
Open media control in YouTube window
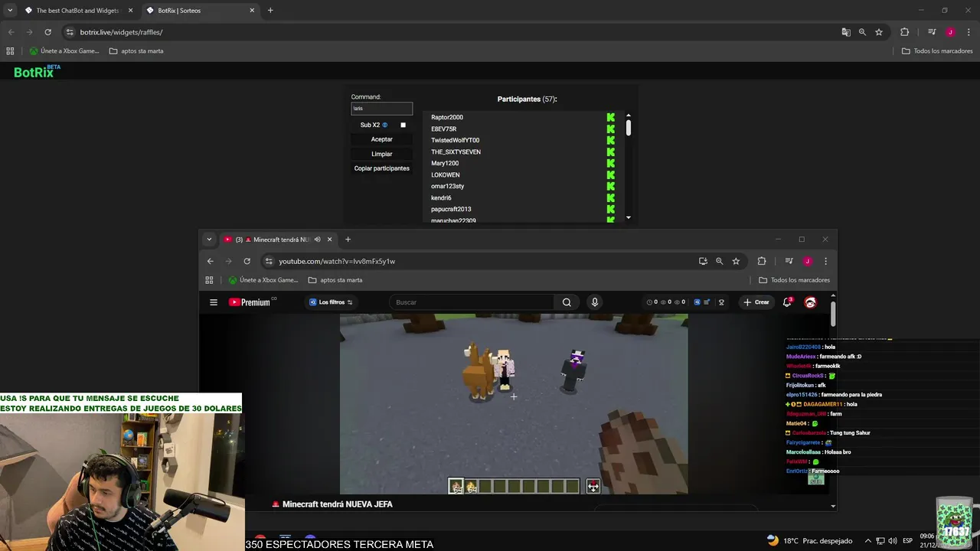(x=789, y=261)
